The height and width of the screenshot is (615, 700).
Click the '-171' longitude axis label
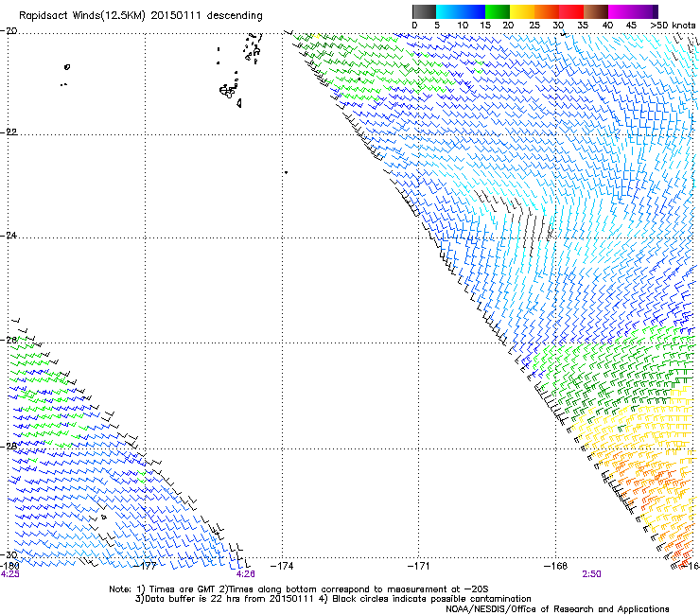click(x=419, y=566)
